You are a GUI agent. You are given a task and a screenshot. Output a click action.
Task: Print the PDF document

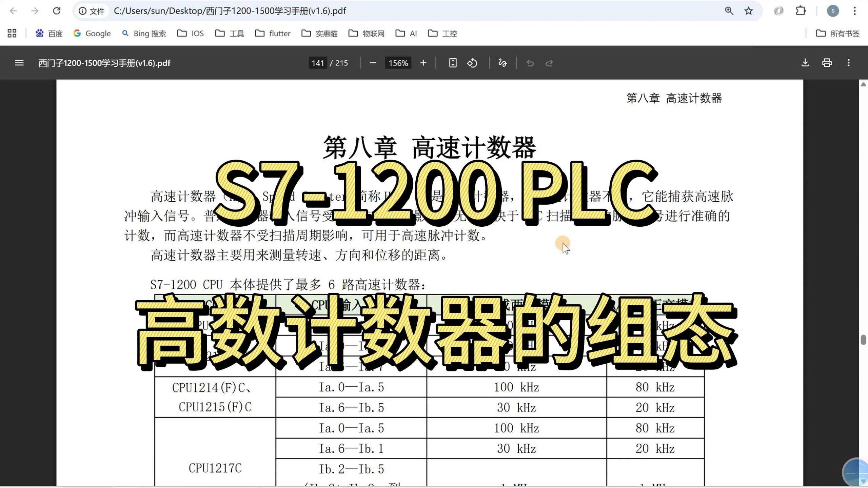pos(827,63)
